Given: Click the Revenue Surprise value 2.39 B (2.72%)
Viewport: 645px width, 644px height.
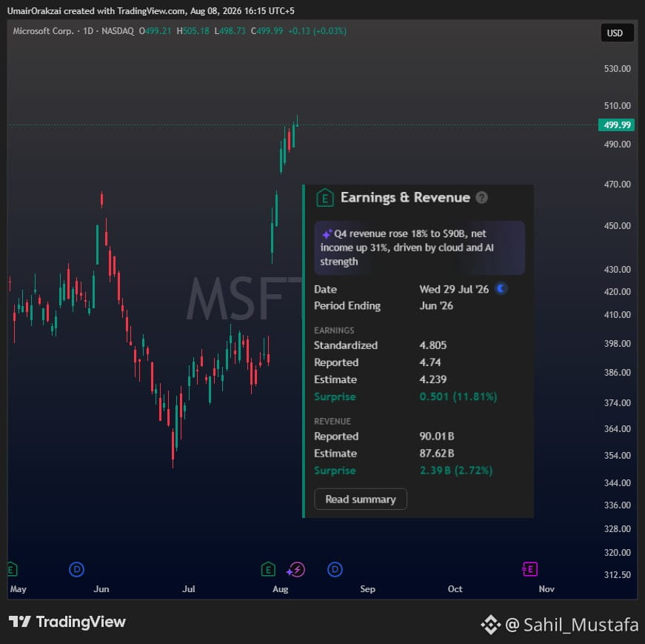Looking at the screenshot, I should point(455,471).
